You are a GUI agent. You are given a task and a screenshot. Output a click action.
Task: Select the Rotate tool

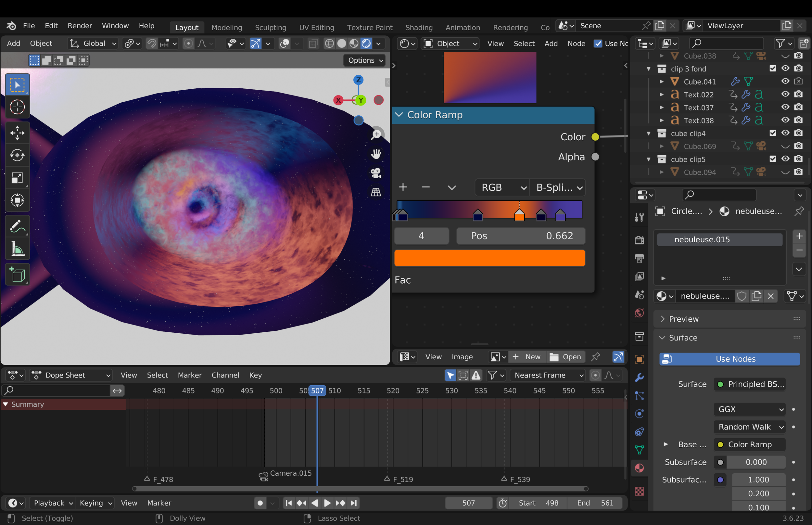click(x=17, y=156)
